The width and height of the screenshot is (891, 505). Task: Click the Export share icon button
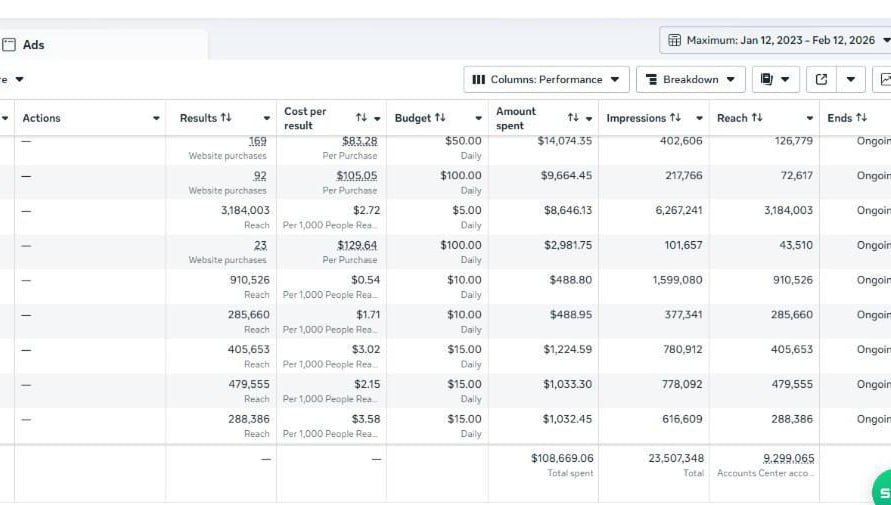pos(821,80)
